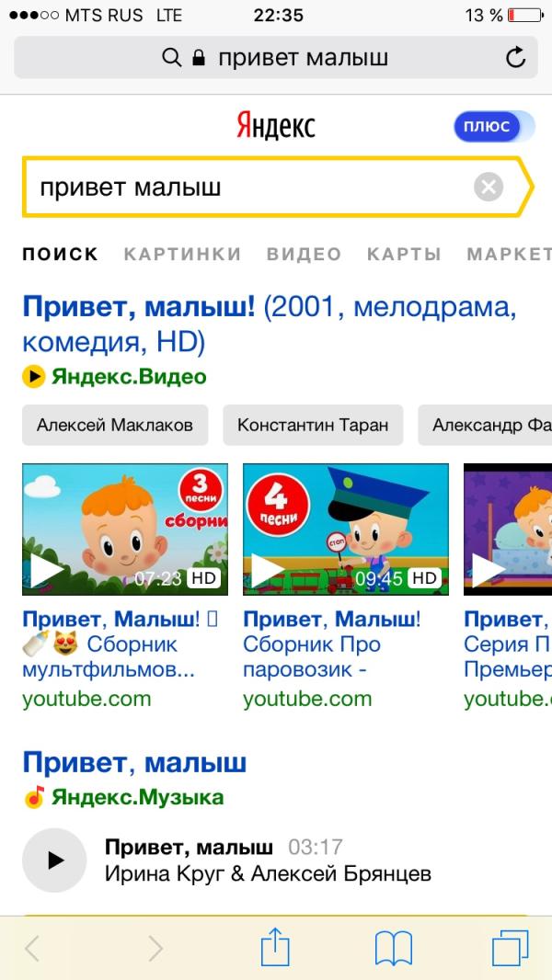Open the Карты tab

click(x=404, y=254)
